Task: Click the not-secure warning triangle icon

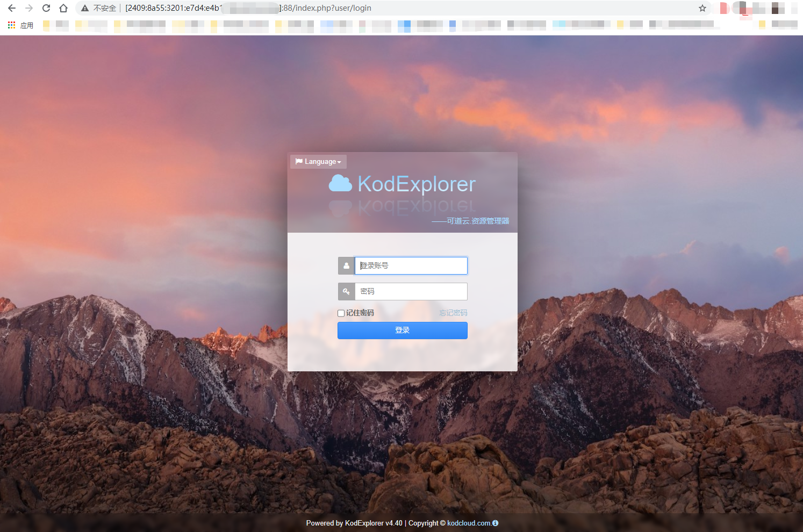Action: (85, 8)
